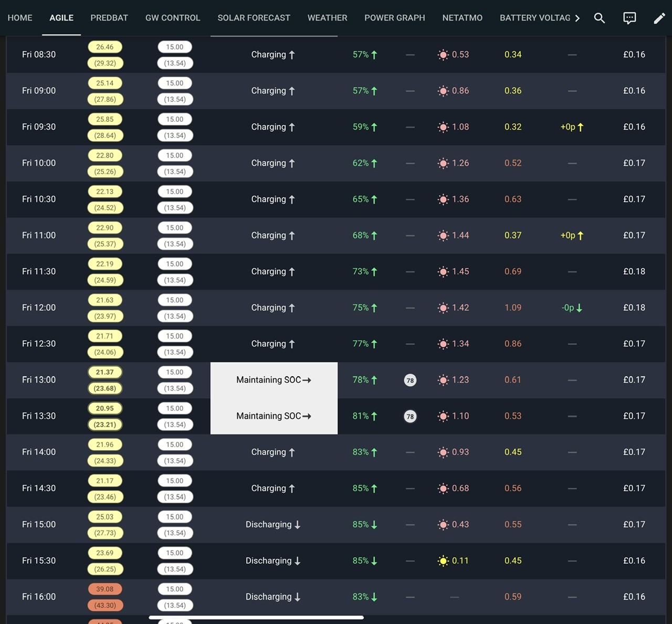672x624 pixels.
Task: Click the 15.00 export rate at Fri 10:00
Action: [x=175, y=155]
